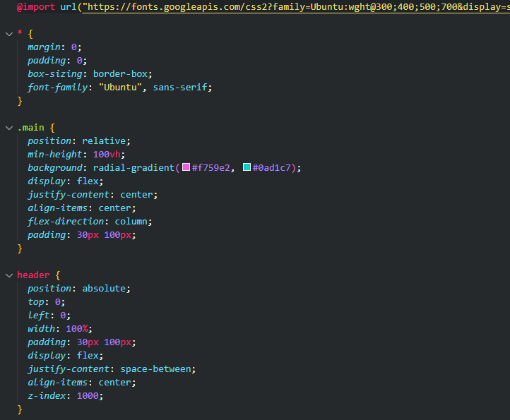The width and height of the screenshot is (510, 420).
Task: Collapse the universal selector rule block
Action: tap(9, 34)
